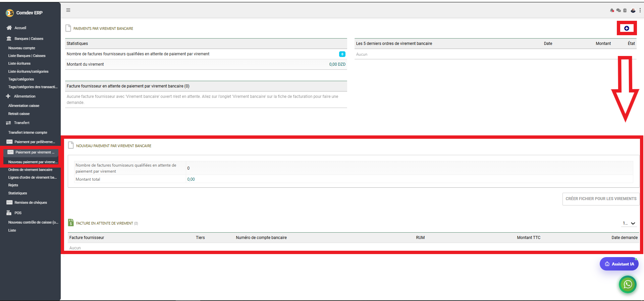Open Statistiques sidebar entry

[x=17, y=193]
